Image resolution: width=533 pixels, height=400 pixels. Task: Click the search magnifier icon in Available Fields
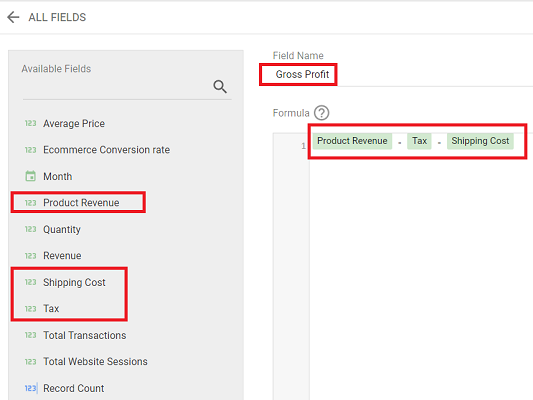point(220,87)
